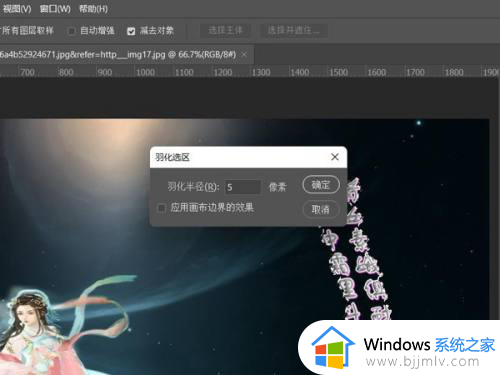Open the 视图(V) menu

(x=17, y=9)
